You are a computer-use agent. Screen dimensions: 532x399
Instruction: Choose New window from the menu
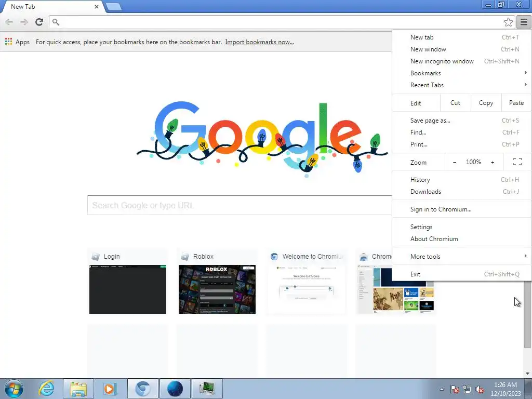461,49
